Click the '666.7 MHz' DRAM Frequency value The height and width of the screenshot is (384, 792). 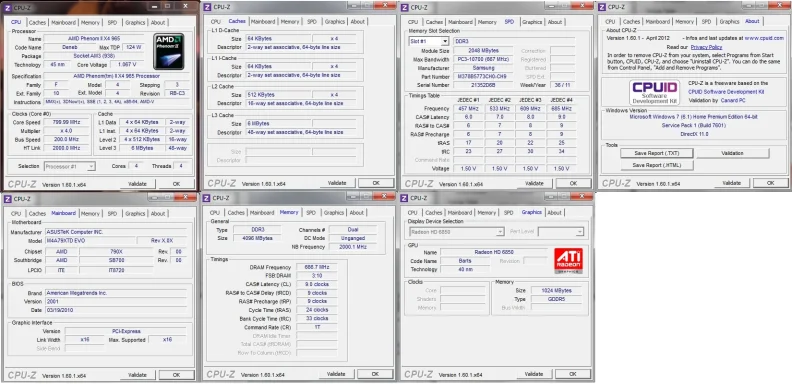click(x=316, y=267)
